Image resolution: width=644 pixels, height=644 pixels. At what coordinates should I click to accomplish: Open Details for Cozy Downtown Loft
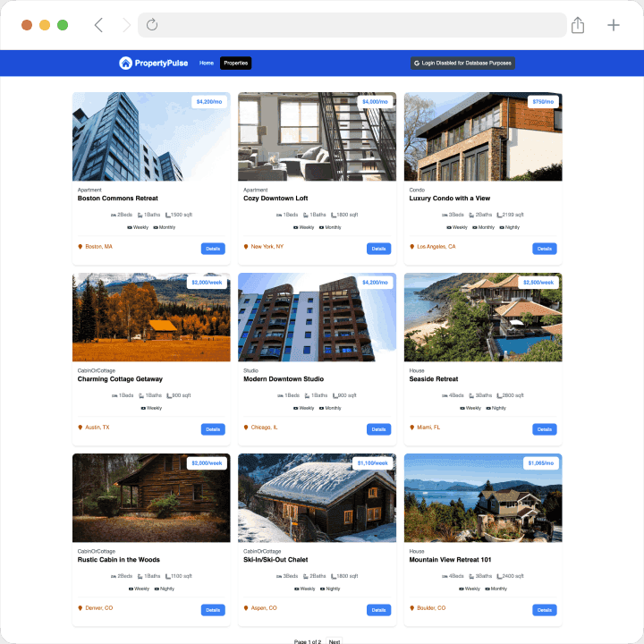(x=378, y=249)
